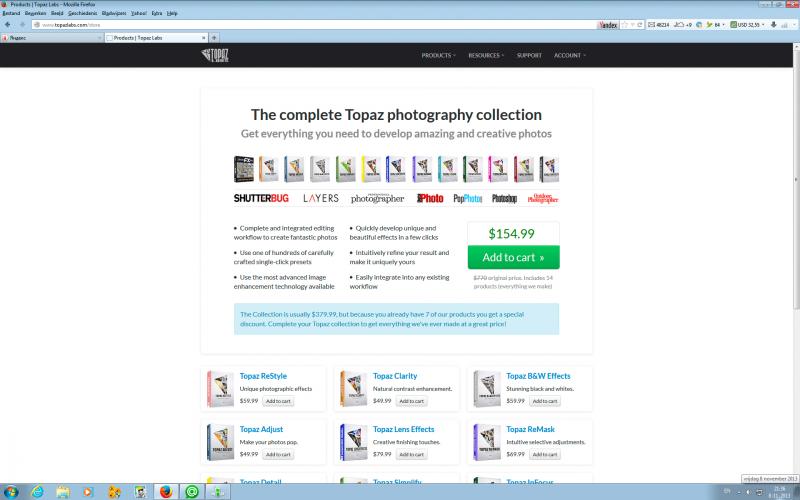Click the page vertical scrollbar
Image resolution: width=800 pixels, height=500 pixels.
click(x=796, y=179)
